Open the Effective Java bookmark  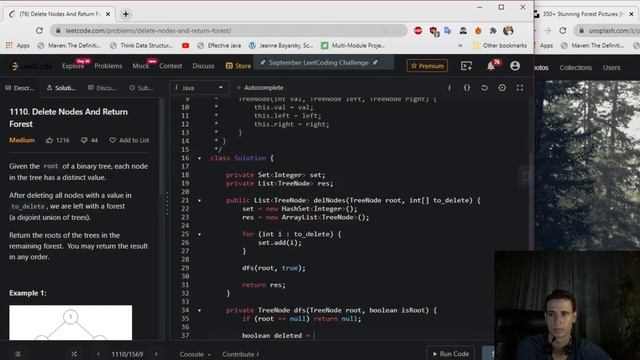tap(219, 45)
